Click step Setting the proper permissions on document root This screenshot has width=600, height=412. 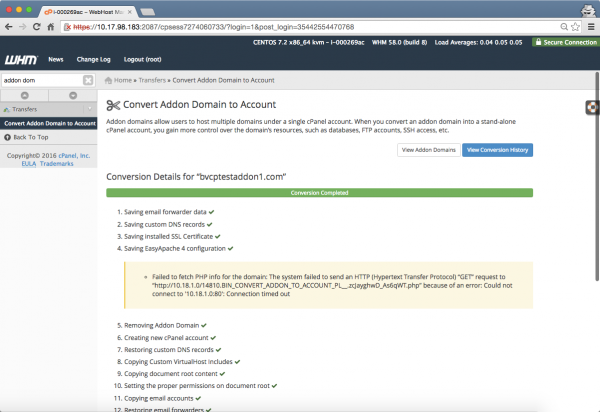click(195, 386)
